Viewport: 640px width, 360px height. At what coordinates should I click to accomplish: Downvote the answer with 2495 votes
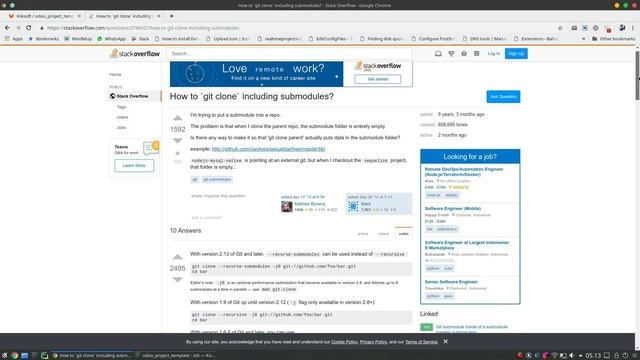(x=177, y=280)
